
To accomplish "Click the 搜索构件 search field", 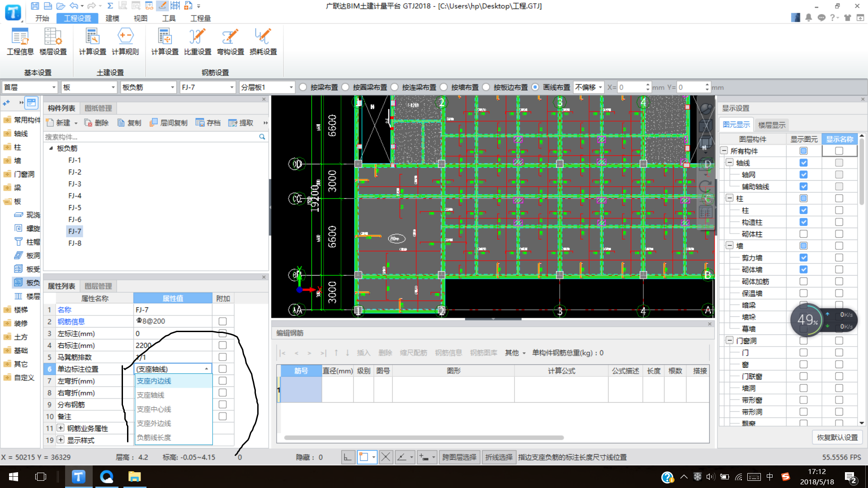I will [x=151, y=136].
